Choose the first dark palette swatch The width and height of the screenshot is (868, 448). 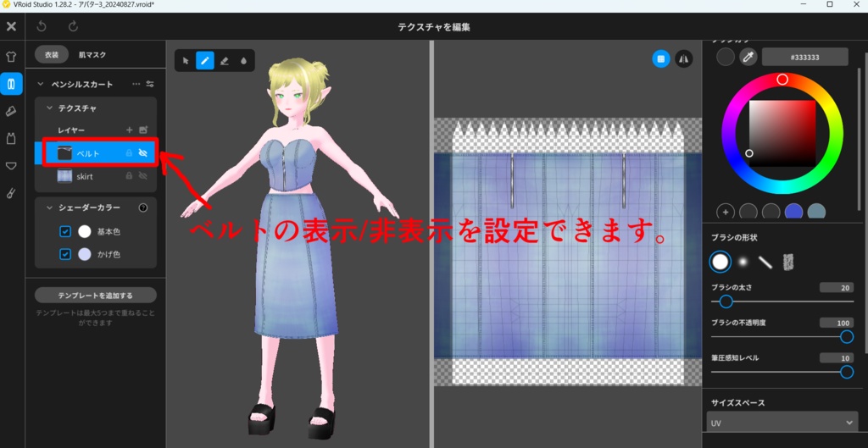(748, 212)
